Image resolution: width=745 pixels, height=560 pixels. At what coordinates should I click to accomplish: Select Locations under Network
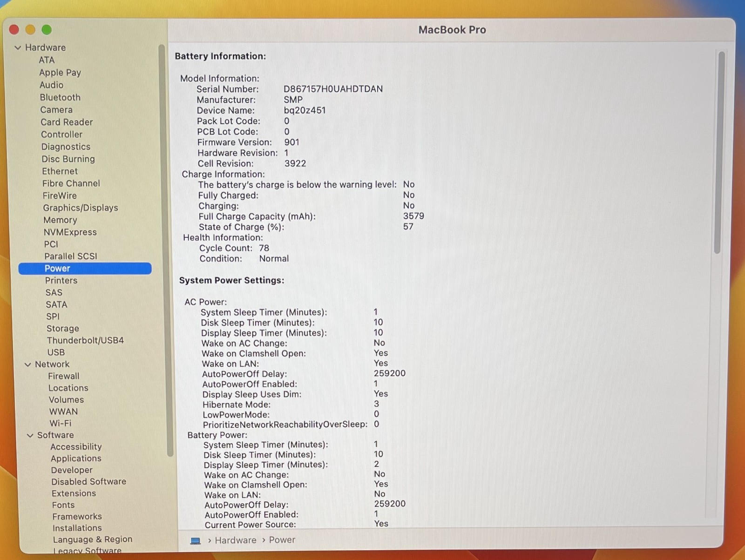coord(68,388)
